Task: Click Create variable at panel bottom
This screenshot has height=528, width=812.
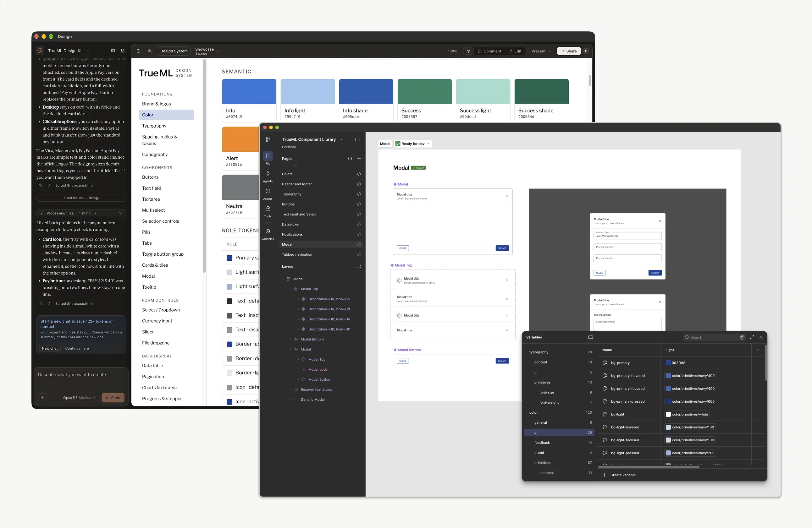Action: pyautogui.click(x=619, y=475)
